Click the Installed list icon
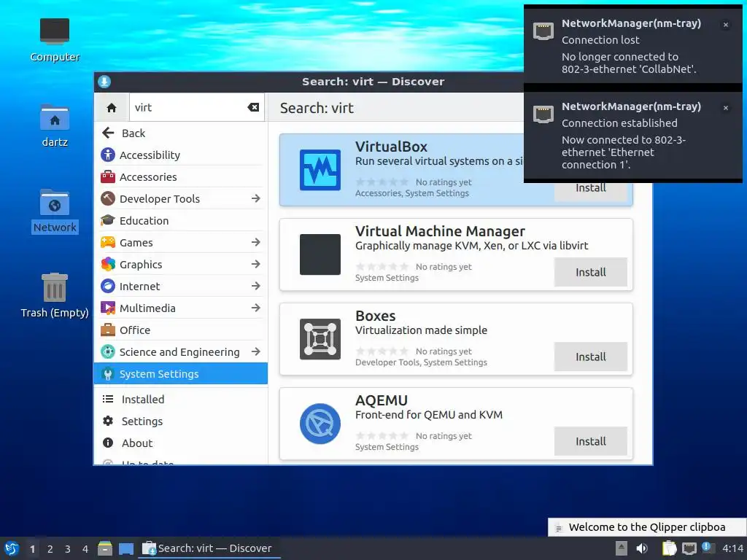 point(108,399)
